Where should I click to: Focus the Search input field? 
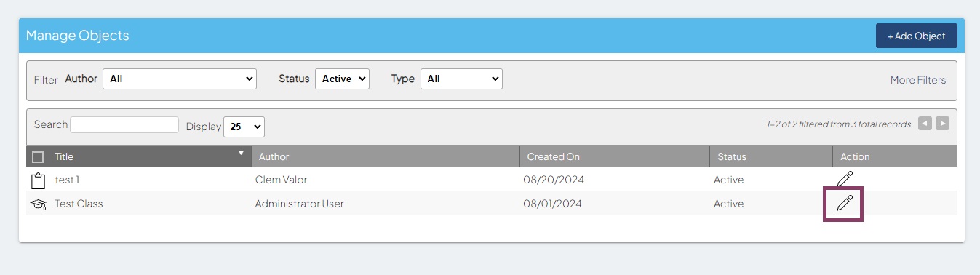tap(124, 124)
